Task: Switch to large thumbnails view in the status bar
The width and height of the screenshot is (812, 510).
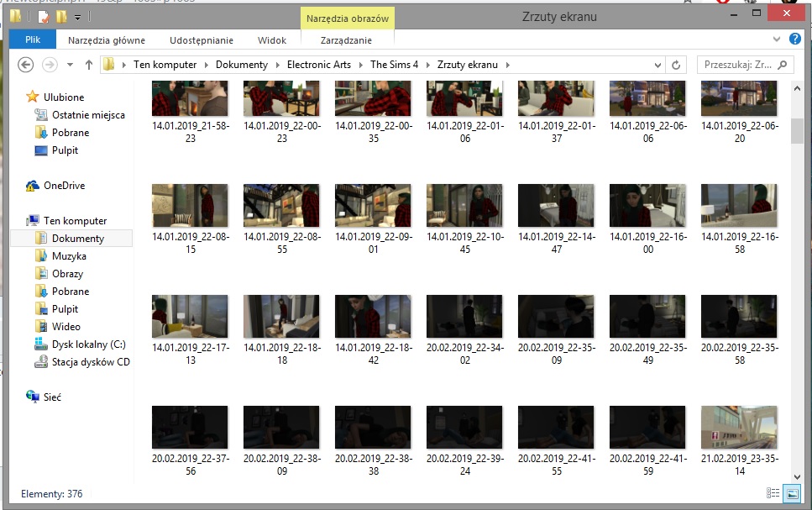Action: coord(793,493)
